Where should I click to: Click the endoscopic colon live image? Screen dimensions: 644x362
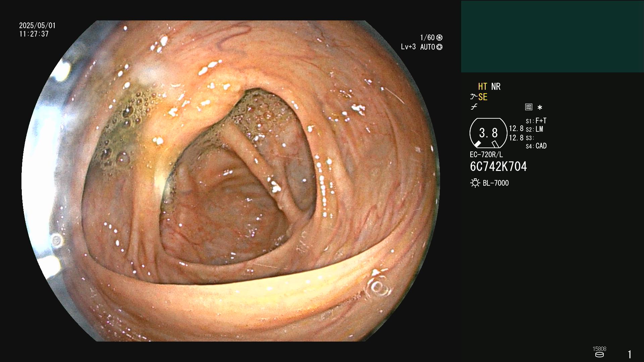[231, 181]
